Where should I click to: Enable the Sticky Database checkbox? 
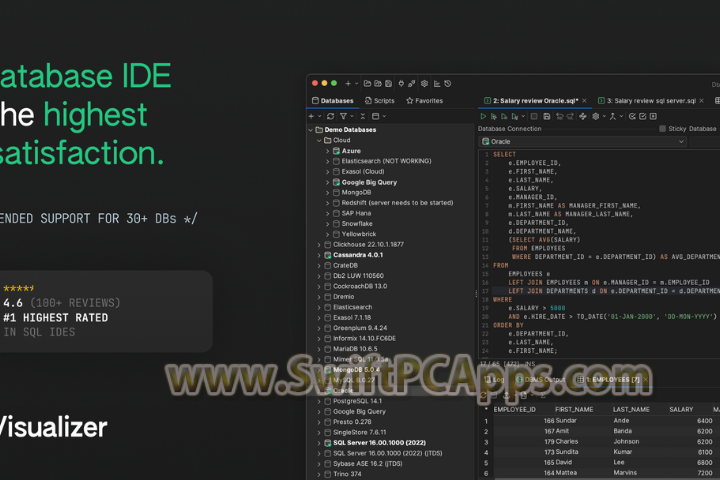tap(663, 129)
